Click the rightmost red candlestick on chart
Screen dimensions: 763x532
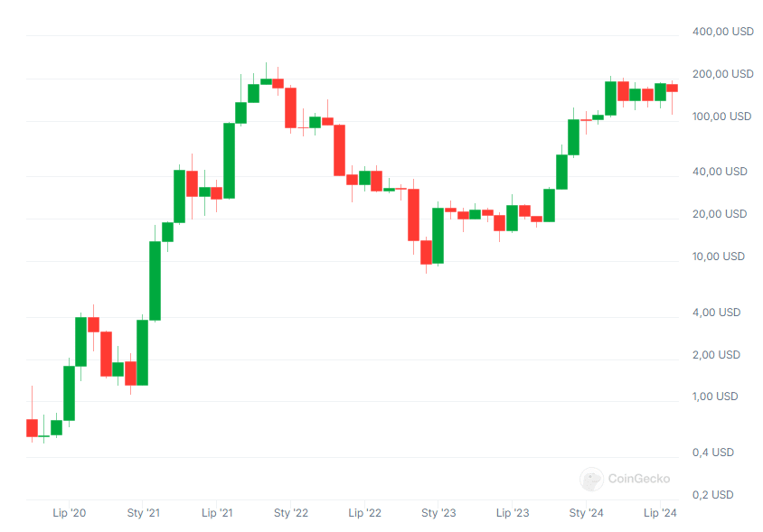[672, 88]
